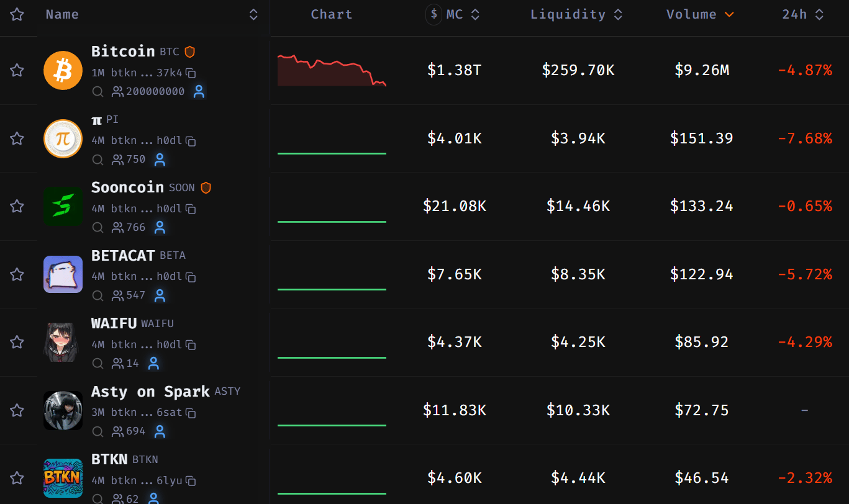
Task: Open WAIFU creator profile icon
Action: [153, 364]
